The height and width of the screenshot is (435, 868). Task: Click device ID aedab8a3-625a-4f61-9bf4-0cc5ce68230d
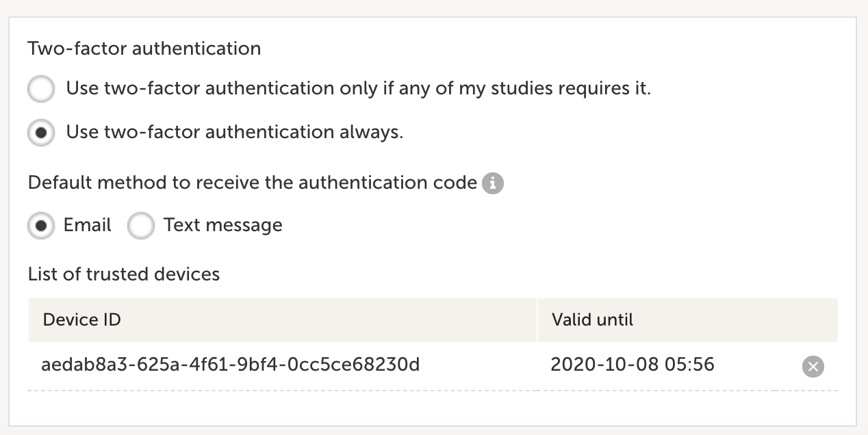coord(230,365)
